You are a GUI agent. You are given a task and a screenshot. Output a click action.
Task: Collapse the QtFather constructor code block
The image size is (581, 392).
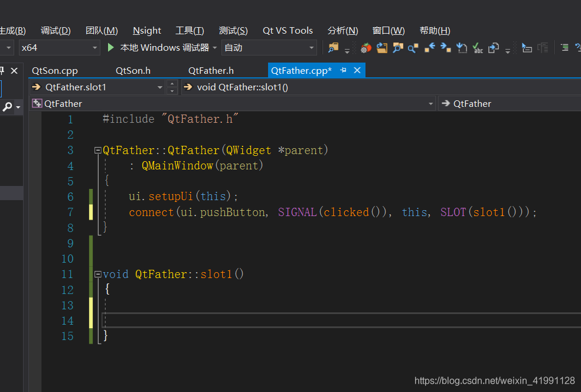tap(98, 151)
